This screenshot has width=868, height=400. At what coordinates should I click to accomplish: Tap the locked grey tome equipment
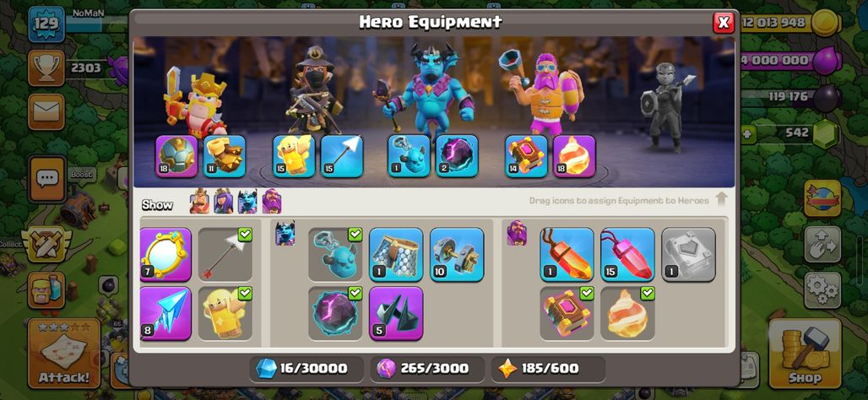click(x=689, y=255)
